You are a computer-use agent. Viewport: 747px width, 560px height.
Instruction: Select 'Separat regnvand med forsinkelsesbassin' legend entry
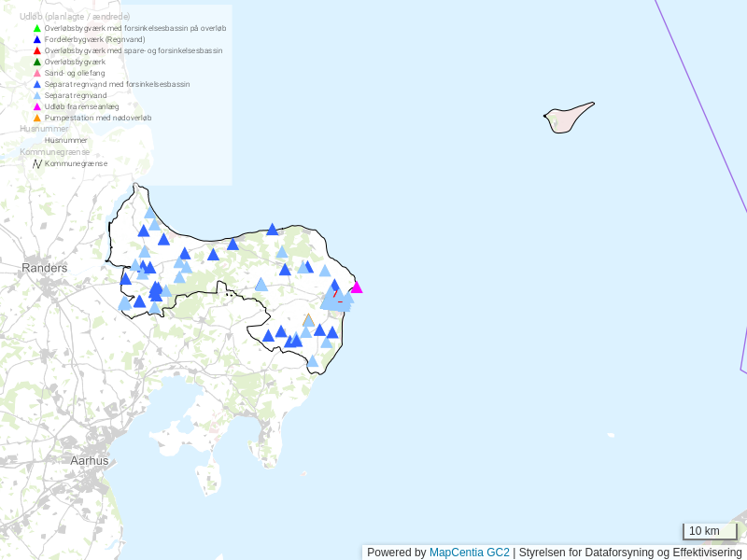click(117, 84)
